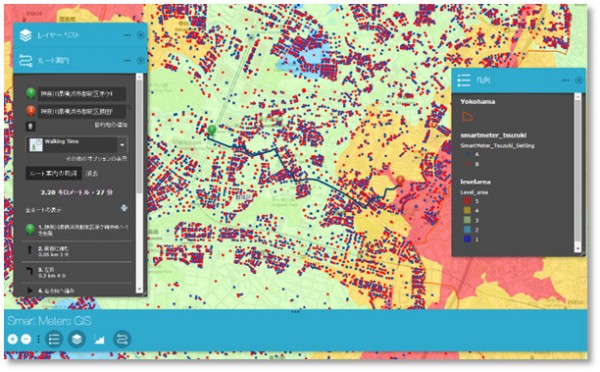
Task: Zoom to full route icon
Action: [x=124, y=208]
